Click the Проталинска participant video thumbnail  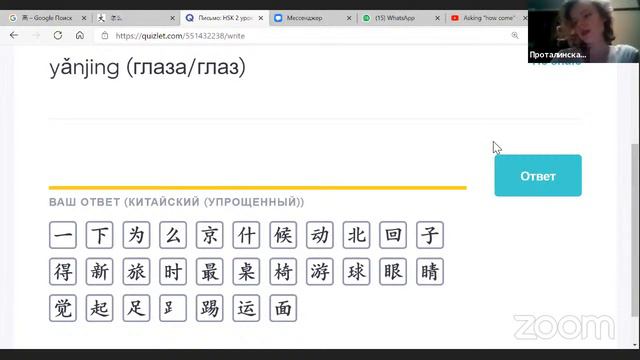click(584, 31)
